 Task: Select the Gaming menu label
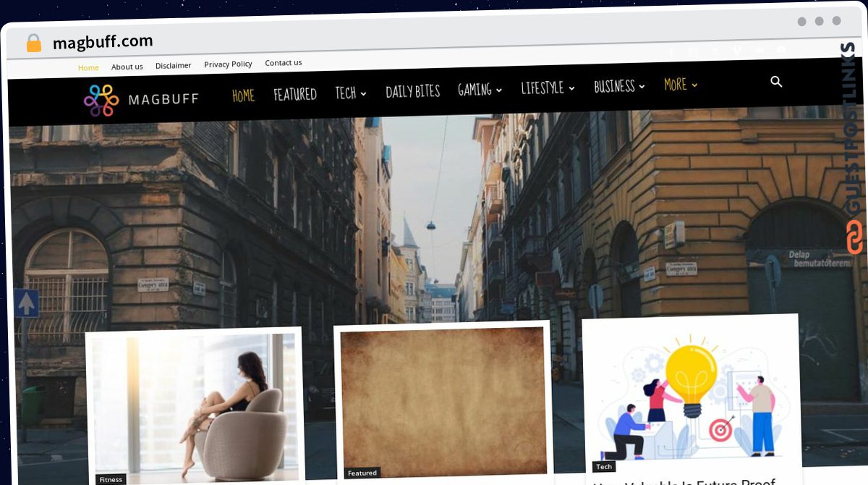[x=475, y=90]
